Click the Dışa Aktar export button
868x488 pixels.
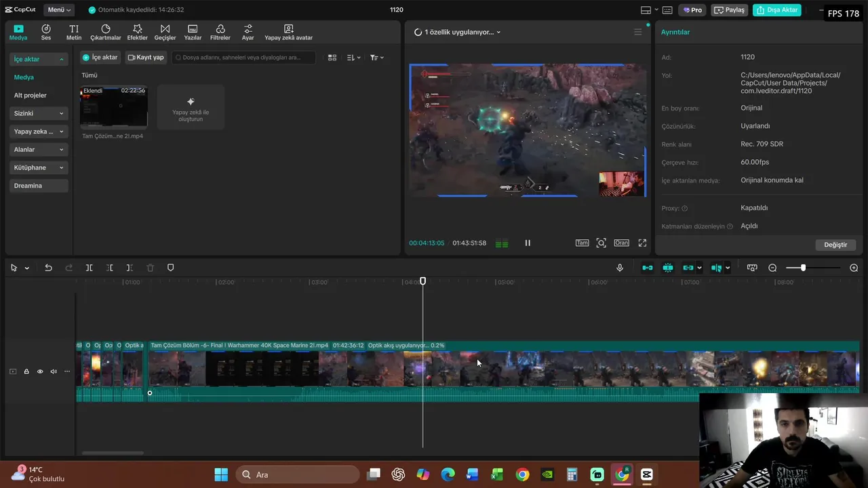[x=777, y=10]
